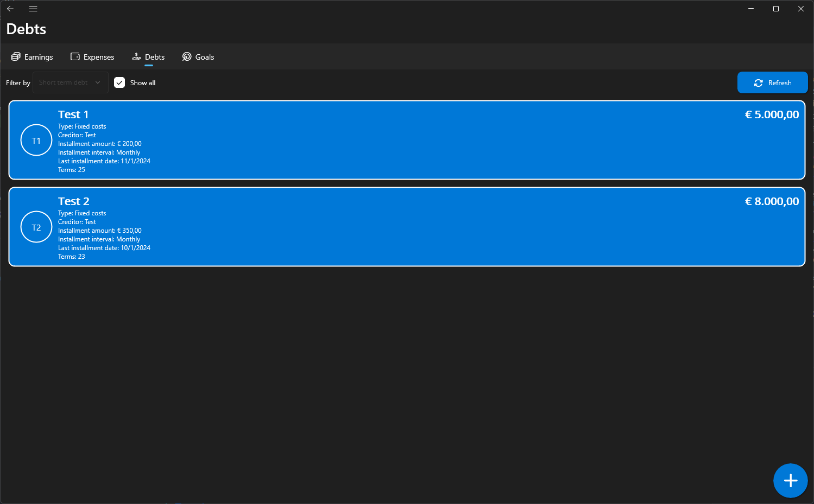
Task: Add a new debt with plus button
Action: click(x=791, y=481)
